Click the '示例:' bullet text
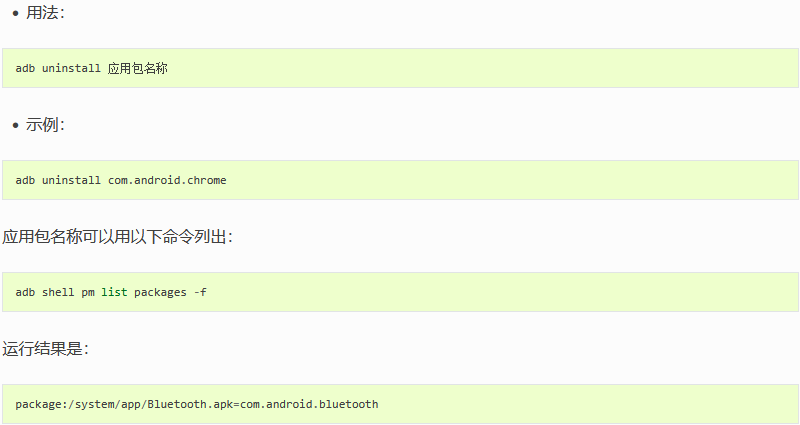This screenshot has width=800, height=425. pos(45,124)
